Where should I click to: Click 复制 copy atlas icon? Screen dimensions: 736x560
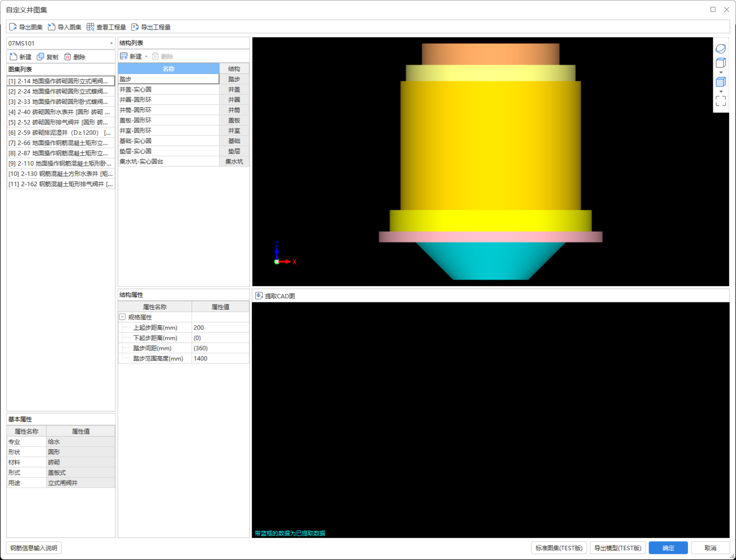tap(41, 57)
